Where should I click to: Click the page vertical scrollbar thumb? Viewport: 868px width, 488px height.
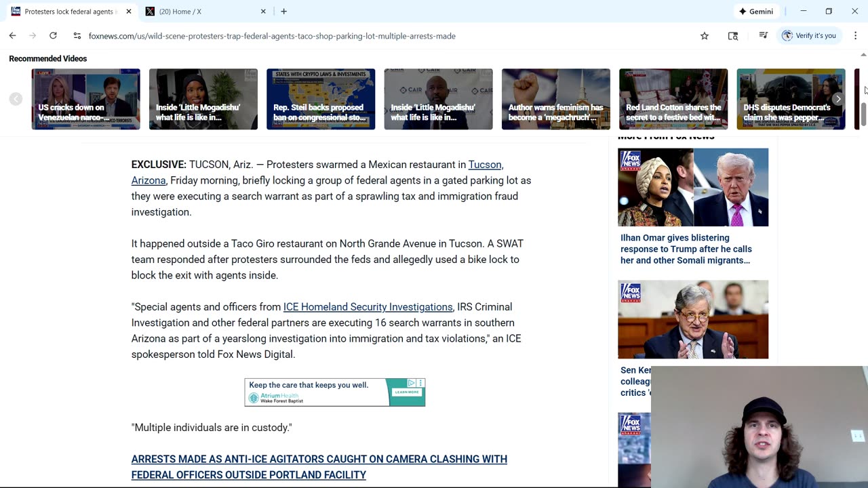(863, 115)
